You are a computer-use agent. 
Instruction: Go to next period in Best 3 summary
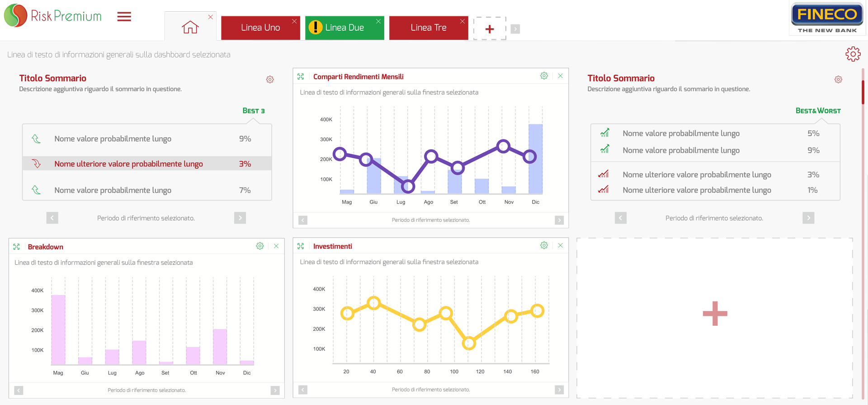tap(240, 218)
